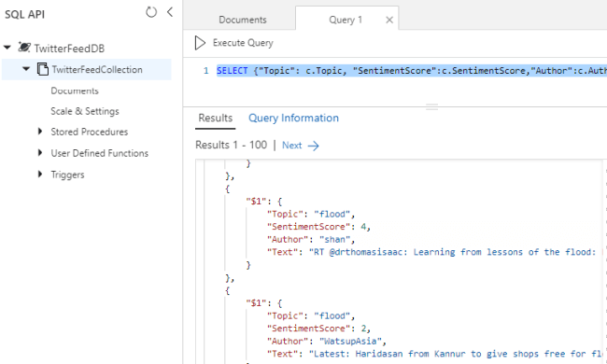Click the Execute Query play icon

tap(200, 43)
